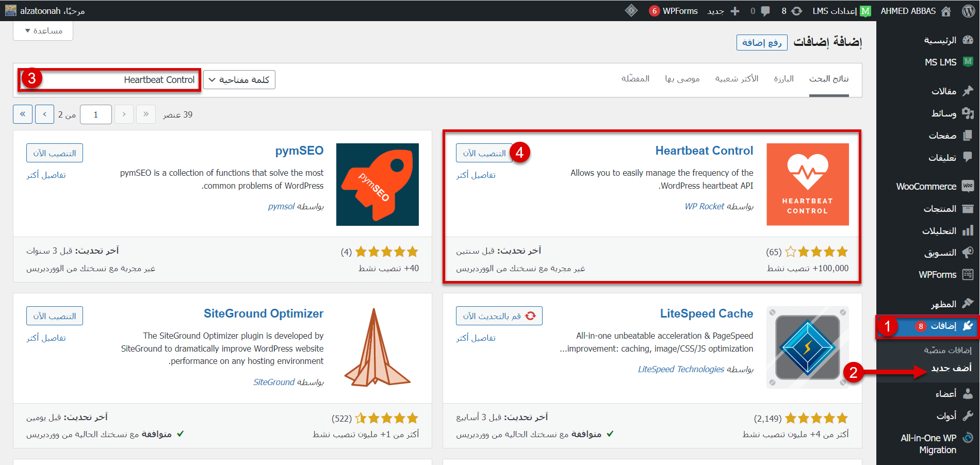Click the Heartbeat Control plugin icon
980x465 pixels.
pyautogui.click(x=807, y=185)
